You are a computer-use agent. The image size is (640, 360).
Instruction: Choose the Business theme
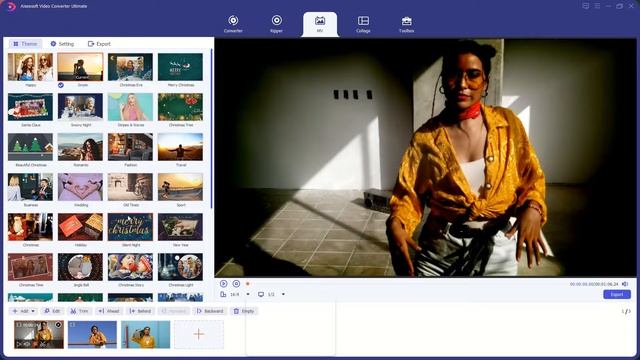tap(31, 187)
